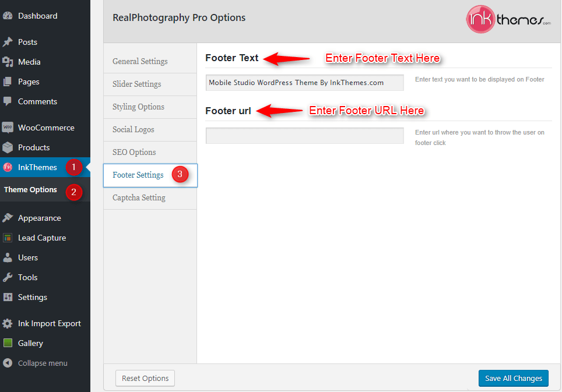This screenshot has height=392, width=562.
Task: Click the WooCommerce woo icon
Action: (x=8, y=128)
